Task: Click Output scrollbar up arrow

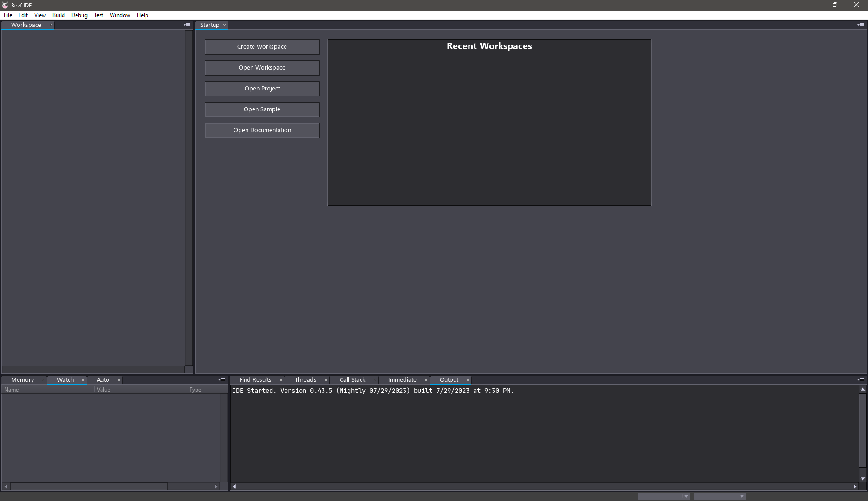Action: [862, 389]
